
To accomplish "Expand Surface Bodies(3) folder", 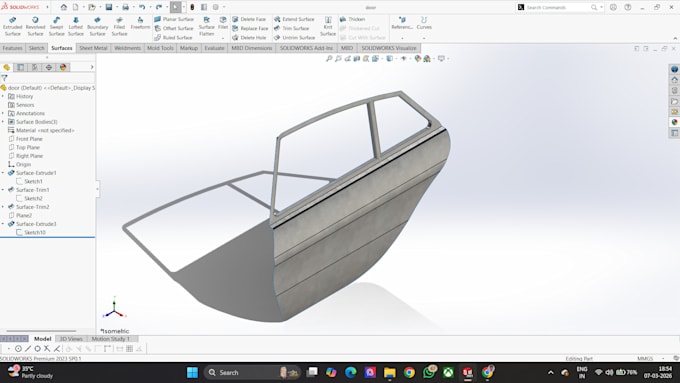I will 3,122.
